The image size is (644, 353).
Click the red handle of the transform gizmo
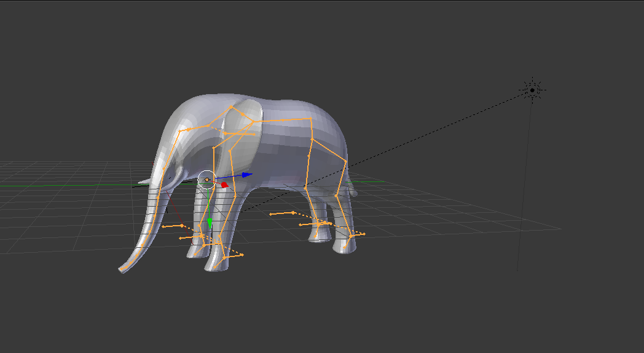tap(224, 184)
